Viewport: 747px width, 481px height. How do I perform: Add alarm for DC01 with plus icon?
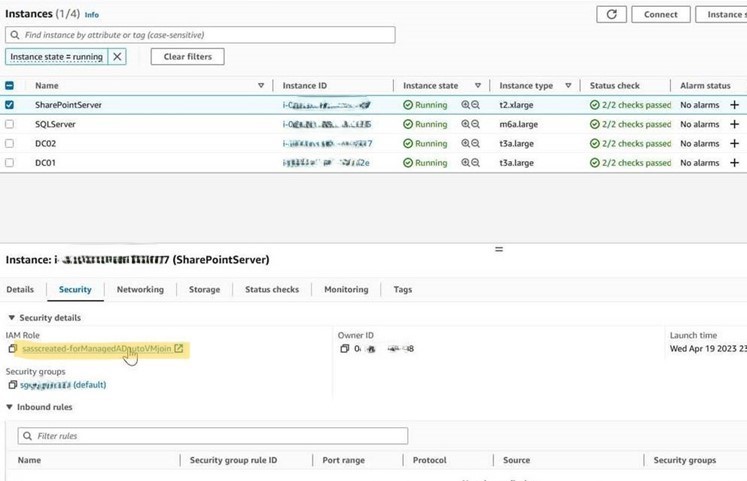tap(734, 163)
